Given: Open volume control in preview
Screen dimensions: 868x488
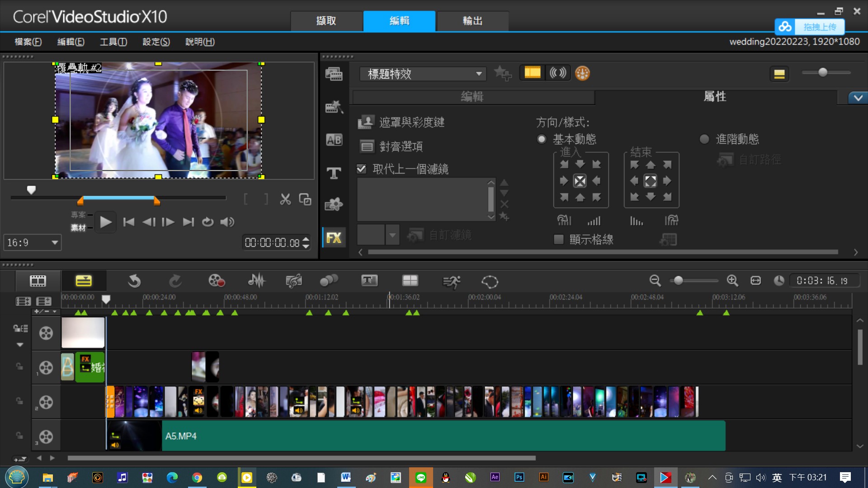Looking at the screenshot, I should 227,222.
